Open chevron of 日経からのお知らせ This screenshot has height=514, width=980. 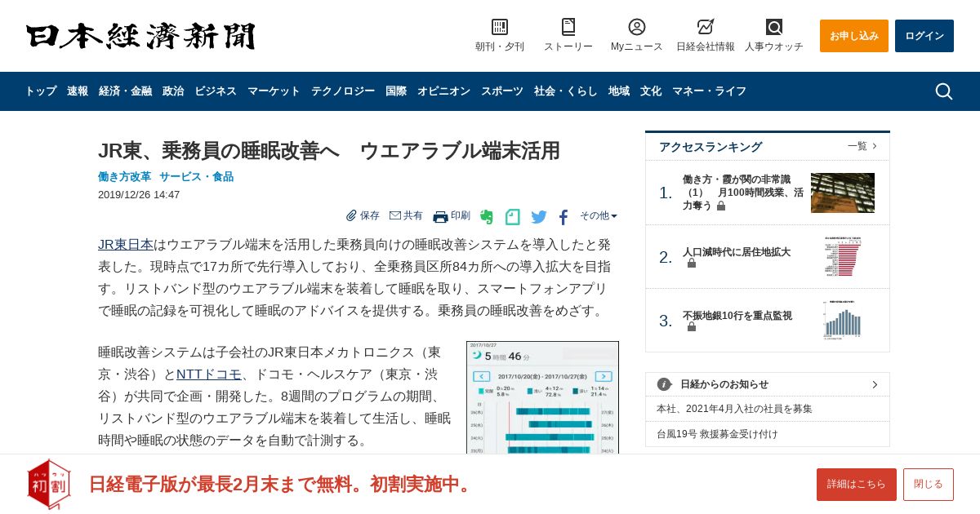[x=875, y=384]
